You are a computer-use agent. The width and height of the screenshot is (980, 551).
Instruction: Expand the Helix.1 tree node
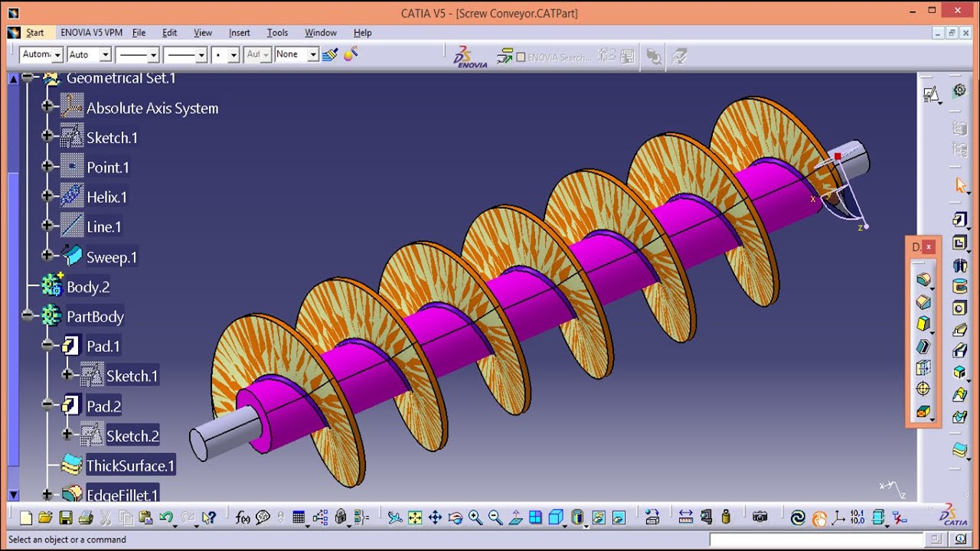coord(47,196)
